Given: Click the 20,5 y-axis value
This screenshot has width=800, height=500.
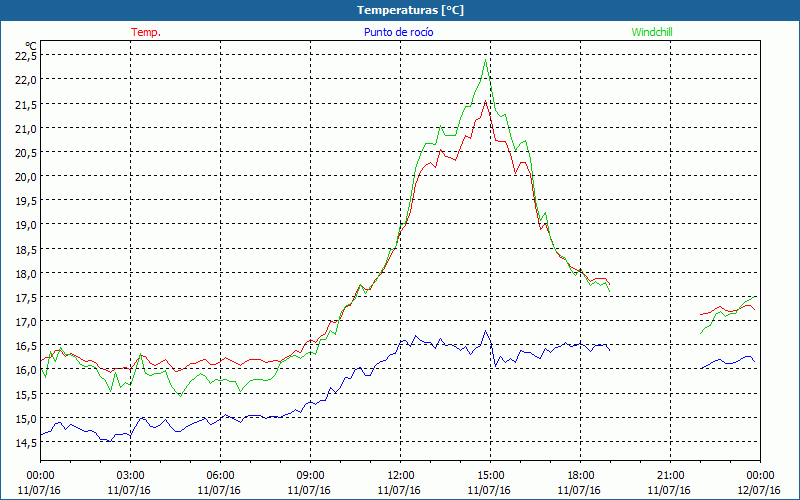Looking at the screenshot, I should click(27, 153).
